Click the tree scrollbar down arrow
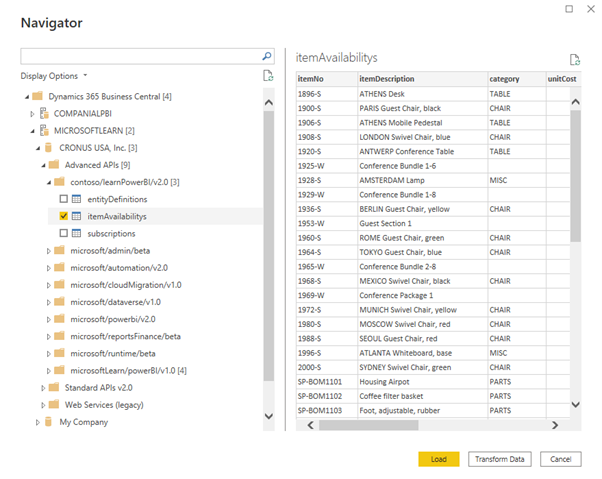Screen dimensions: 602x479 pyautogui.click(x=269, y=416)
